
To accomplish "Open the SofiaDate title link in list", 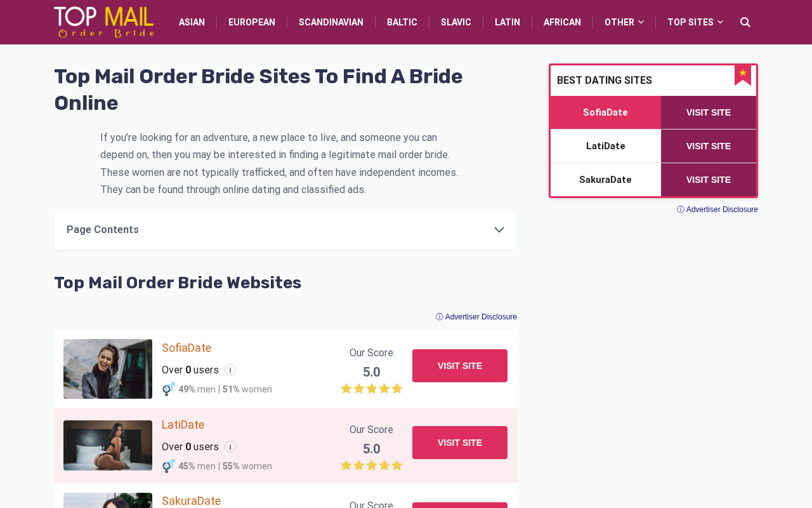I will [x=187, y=348].
